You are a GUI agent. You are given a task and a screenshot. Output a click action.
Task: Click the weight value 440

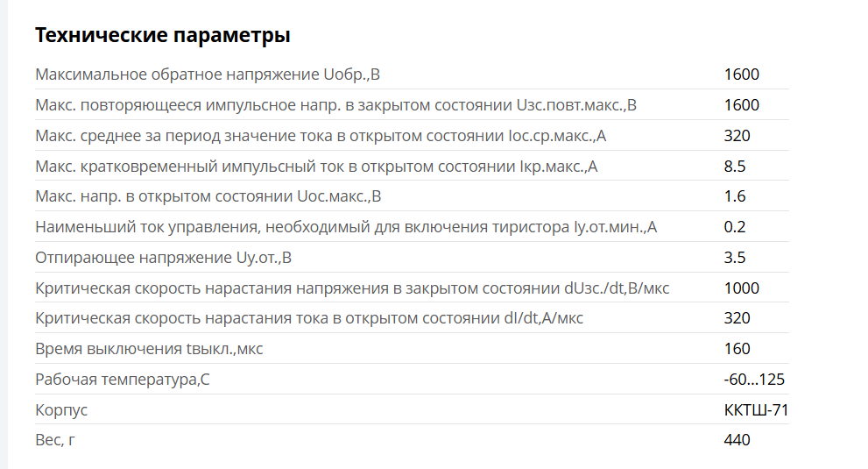coord(737,439)
